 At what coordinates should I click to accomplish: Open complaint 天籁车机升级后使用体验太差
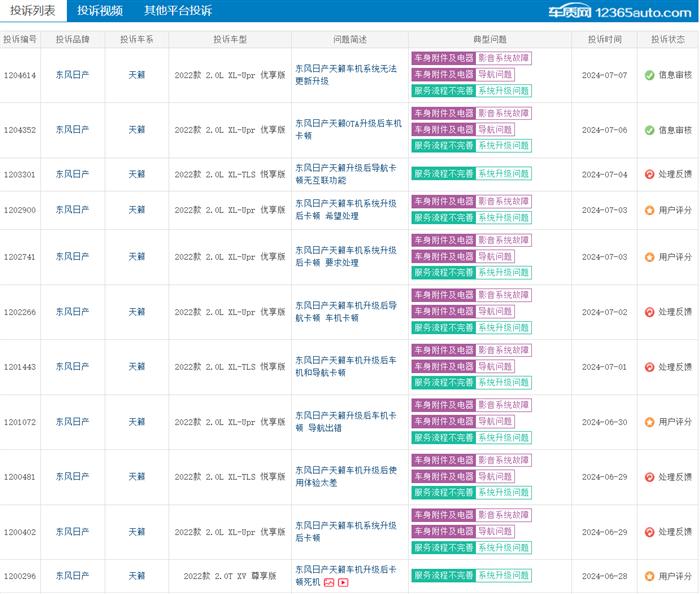click(x=346, y=477)
